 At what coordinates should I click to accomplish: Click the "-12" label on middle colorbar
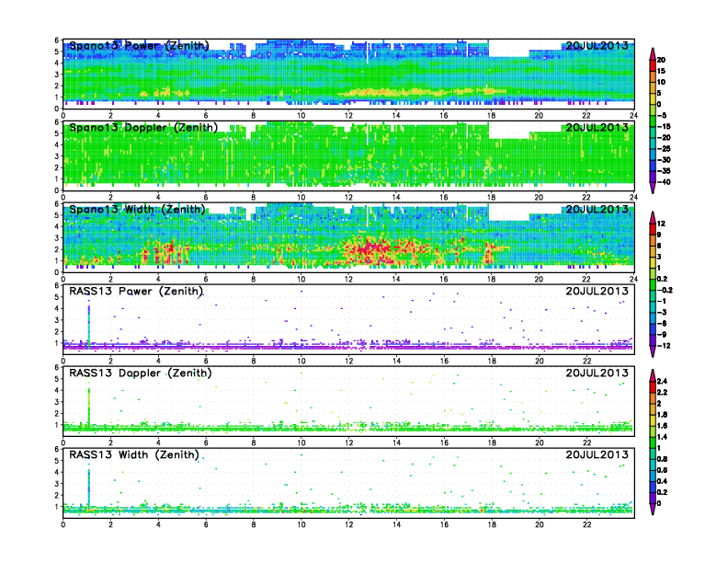click(664, 346)
